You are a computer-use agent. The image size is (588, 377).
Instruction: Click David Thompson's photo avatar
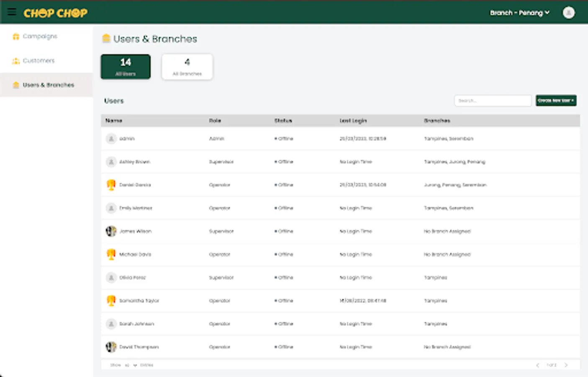tap(111, 347)
